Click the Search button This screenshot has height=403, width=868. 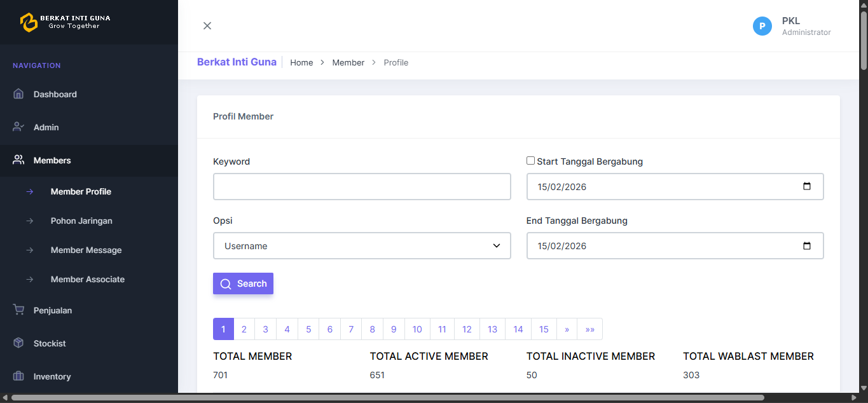(243, 283)
